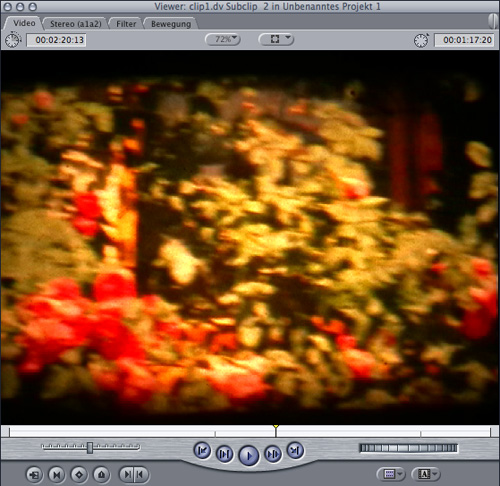Click Play In to Out button

224,454
